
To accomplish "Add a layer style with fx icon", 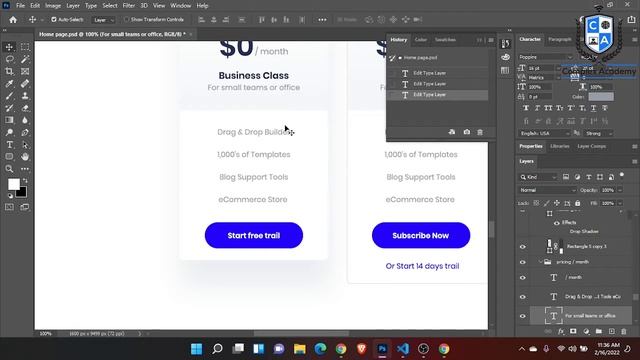I will tap(561, 331).
